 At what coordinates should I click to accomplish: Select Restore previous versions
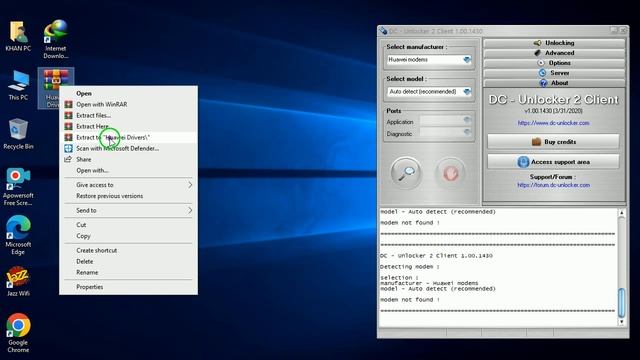[128, 196]
